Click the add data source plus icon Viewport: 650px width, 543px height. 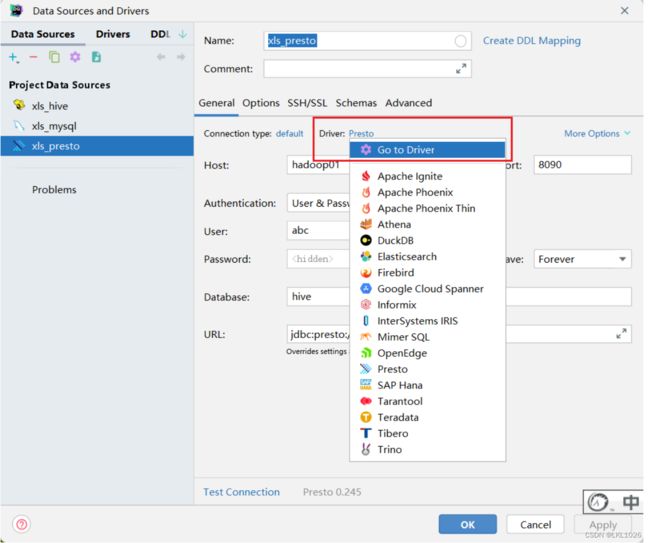tap(14, 58)
